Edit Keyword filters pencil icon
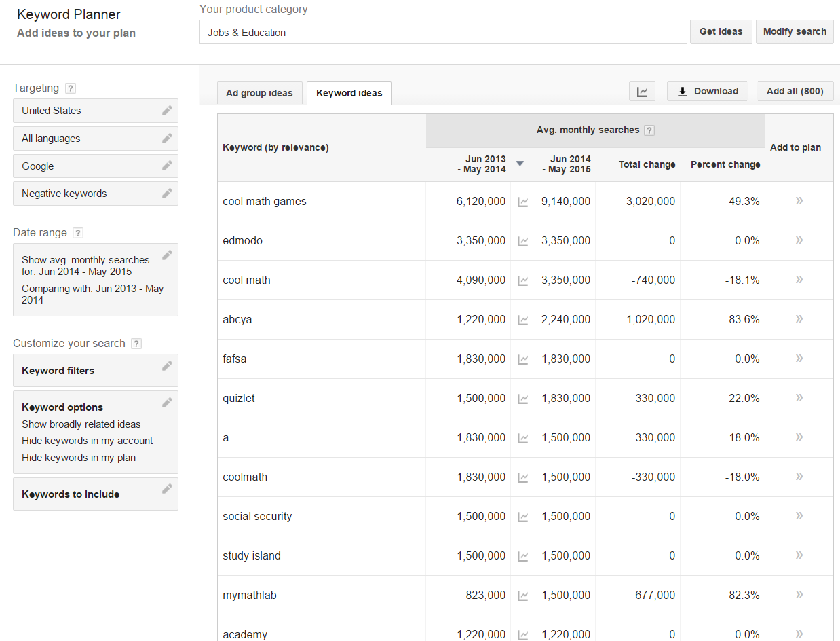 click(x=167, y=366)
